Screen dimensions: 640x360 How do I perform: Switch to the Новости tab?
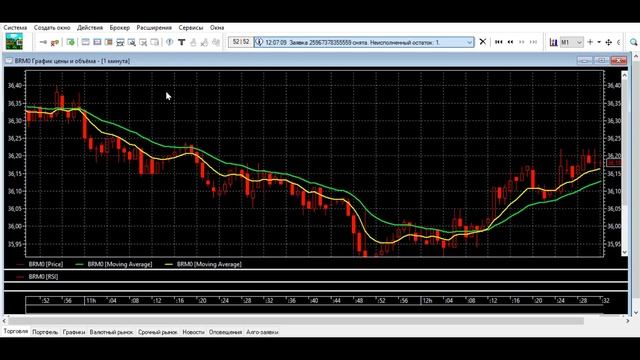tap(193, 332)
